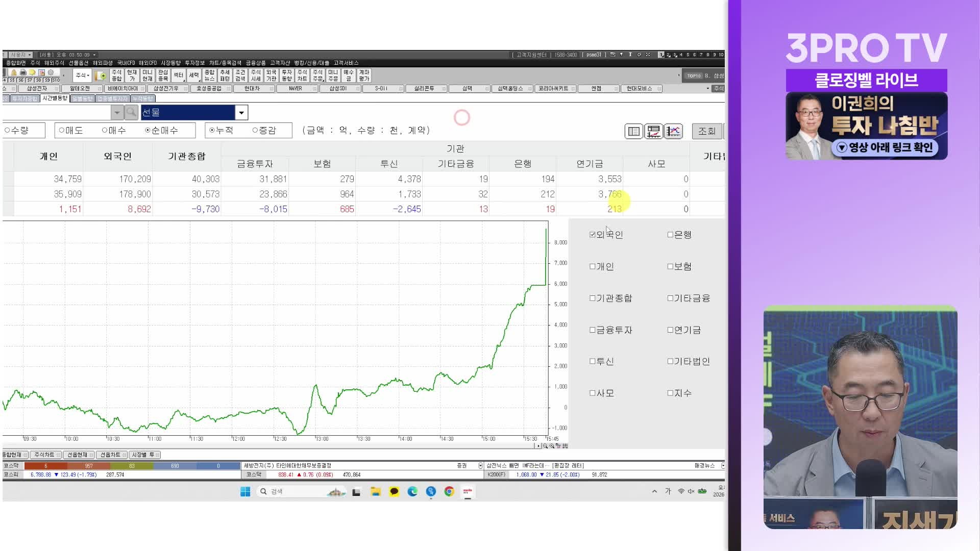Screen dimensions: 980x551
Task: Uncheck the 외국인 checkbox
Action: (x=592, y=235)
